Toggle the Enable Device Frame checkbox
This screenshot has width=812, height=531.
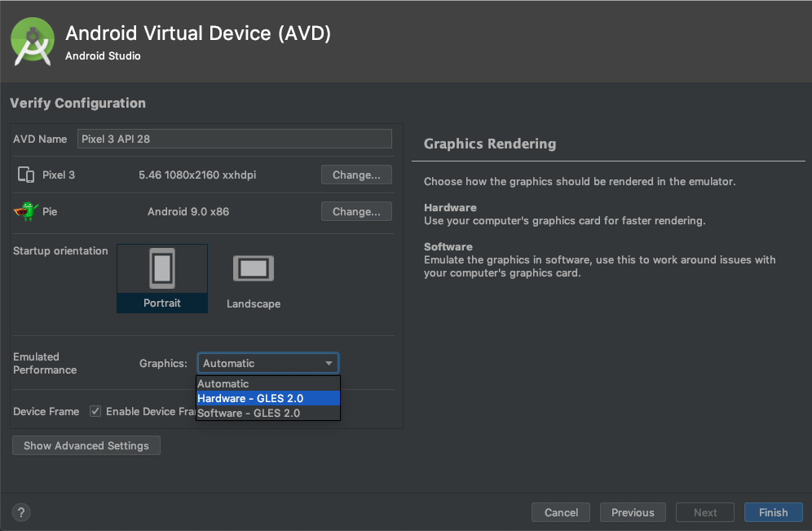pos(95,411)
